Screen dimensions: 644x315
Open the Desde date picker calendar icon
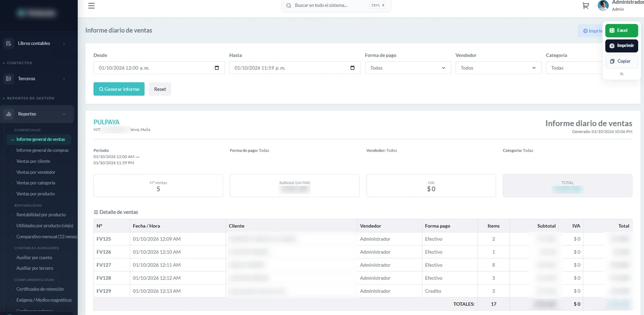pos(217,68)
